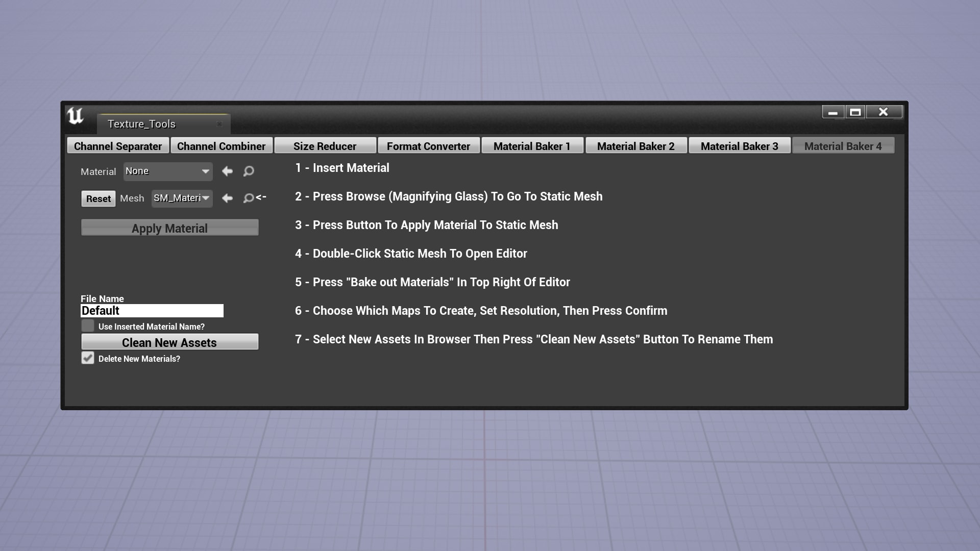
Task: Open the Material Baker 2 tab
Action: click(636, 146)
